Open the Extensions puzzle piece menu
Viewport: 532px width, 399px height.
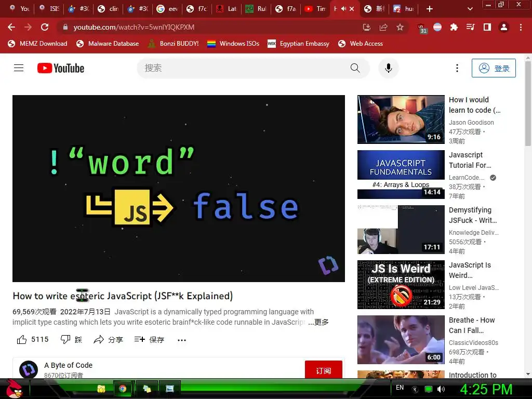(x=454, y=27)
